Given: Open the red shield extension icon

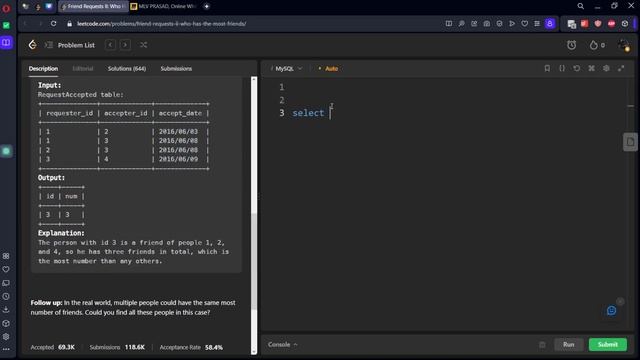Looking at the screenshot, I should (x=598, y=24).
